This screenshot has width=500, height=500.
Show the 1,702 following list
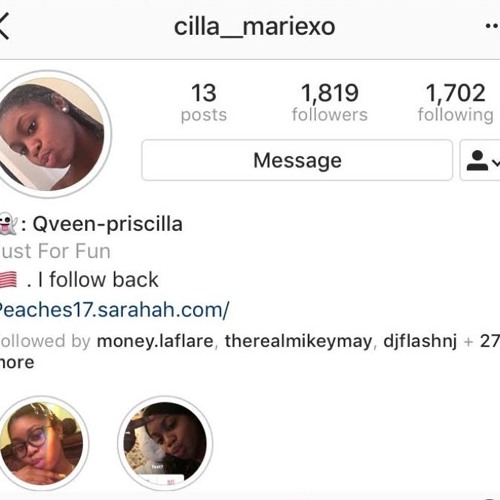click(x=456, y=102)
